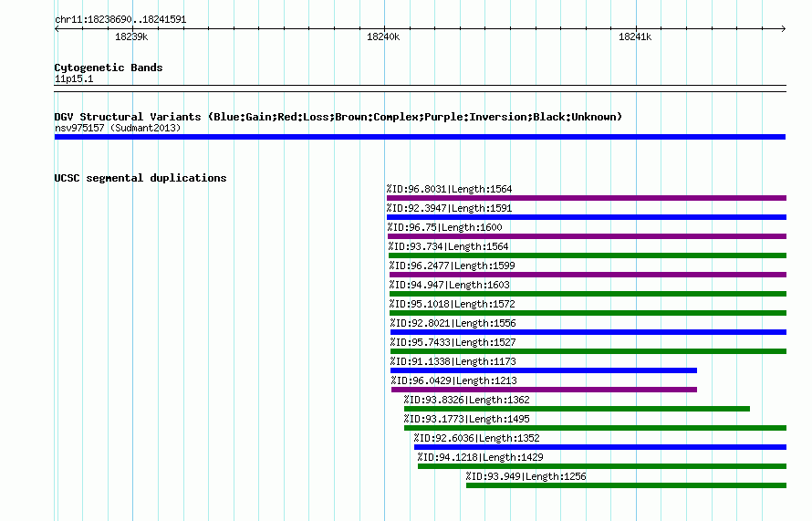The image size is (812, 521).
Task: Click label %ID:92.8021|Length:1556
Action: pyautogui.click(x=453, y=323)
